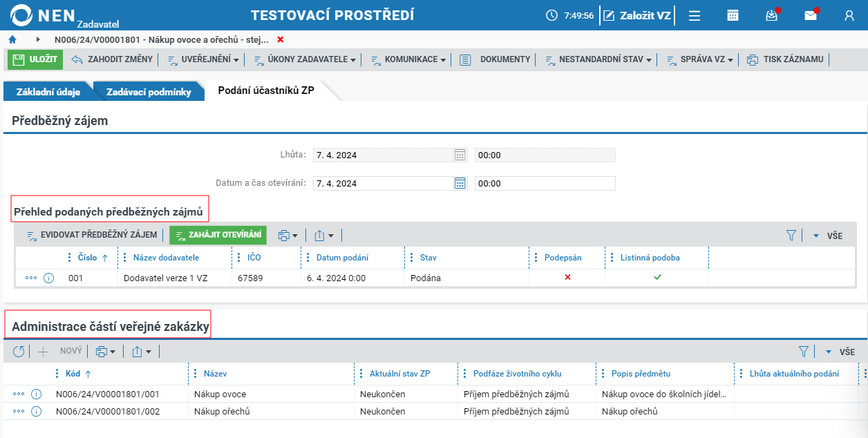This screenshot has width=868, height=438.
Task: Open the messages envelope icon
Action: tap(811, 15)
